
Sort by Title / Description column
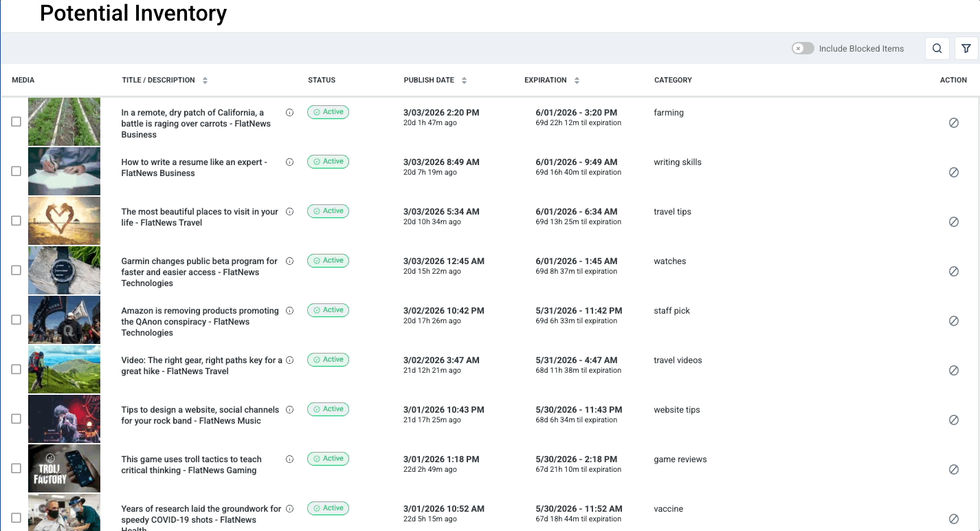[205, 80]
